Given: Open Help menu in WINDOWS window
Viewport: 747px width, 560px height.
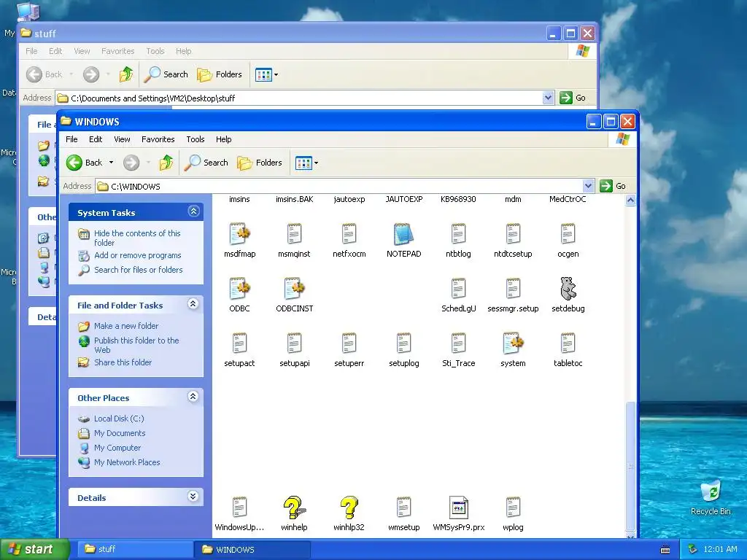Looking at the screenshot, I should pos(223,139).
